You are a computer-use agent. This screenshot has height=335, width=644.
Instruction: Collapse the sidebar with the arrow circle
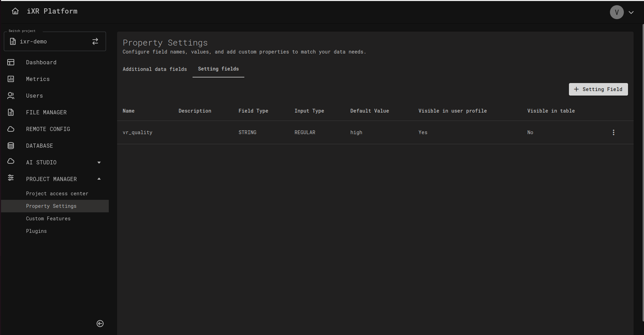(x=100, y=324)
